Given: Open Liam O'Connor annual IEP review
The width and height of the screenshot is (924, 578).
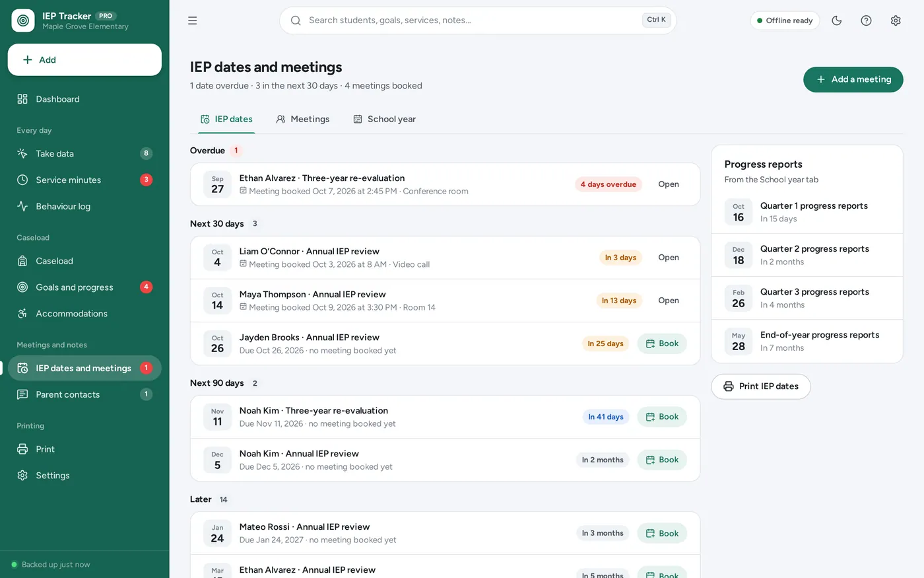Looking at the screenshot, I should 669,258.
